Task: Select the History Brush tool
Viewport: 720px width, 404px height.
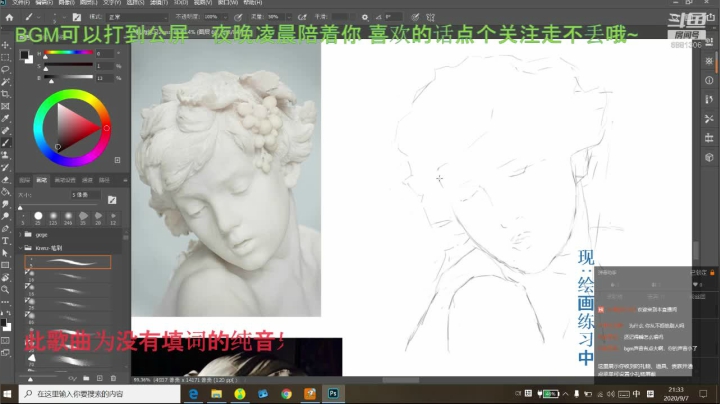Action: 6,167
